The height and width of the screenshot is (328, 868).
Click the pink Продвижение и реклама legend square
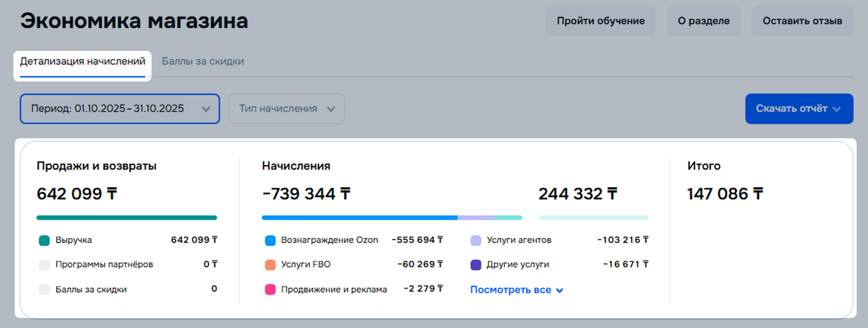[270, 290]
